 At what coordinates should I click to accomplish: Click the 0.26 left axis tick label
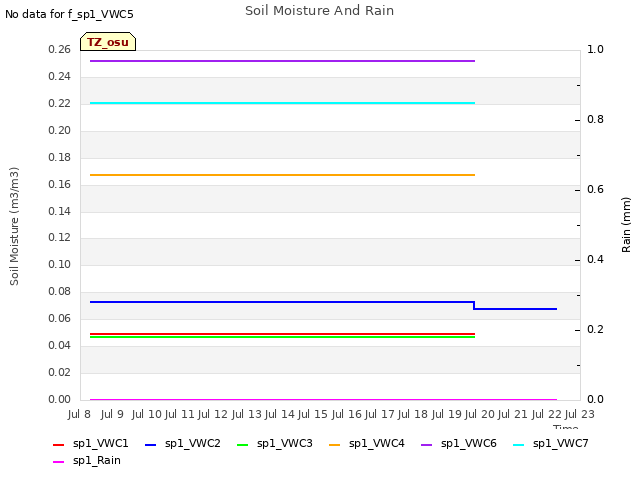(60, 49)
